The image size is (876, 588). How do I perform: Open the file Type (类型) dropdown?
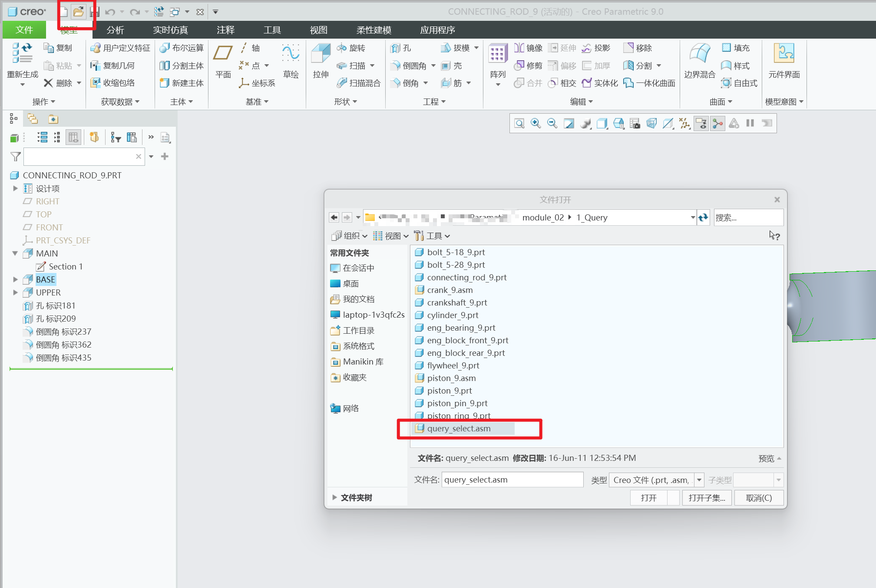[x=699, y=480]
